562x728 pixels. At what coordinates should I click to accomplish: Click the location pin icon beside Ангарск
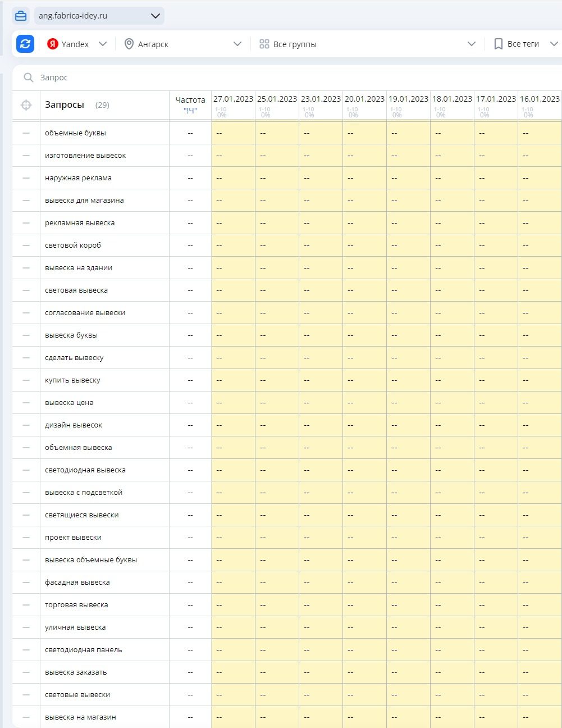click(x=129, y=44)
